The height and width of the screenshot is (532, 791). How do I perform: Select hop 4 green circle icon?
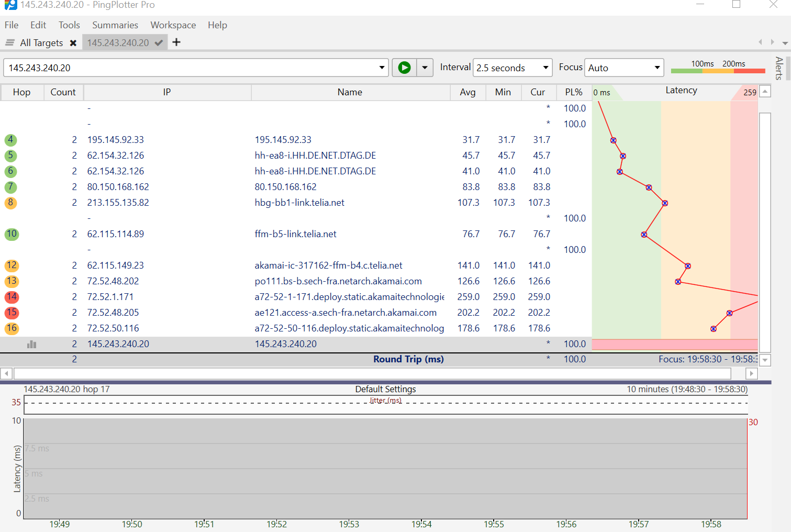pos(10,140)
